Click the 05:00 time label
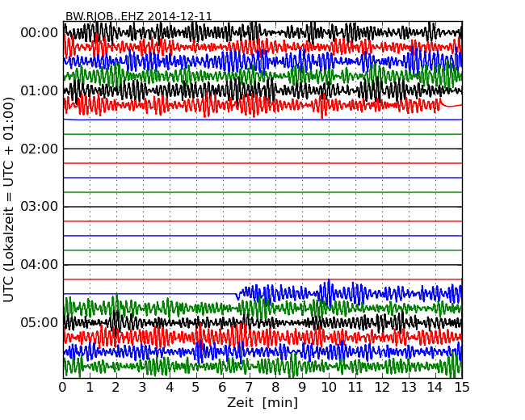 (40, 322)
